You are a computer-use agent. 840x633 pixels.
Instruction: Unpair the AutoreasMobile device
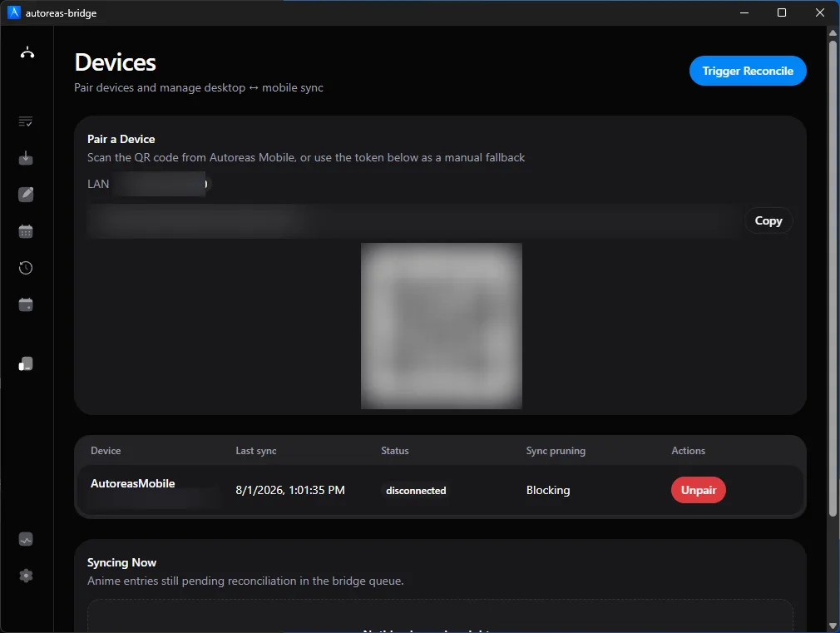pyautogui.click(x=698, y=490)
